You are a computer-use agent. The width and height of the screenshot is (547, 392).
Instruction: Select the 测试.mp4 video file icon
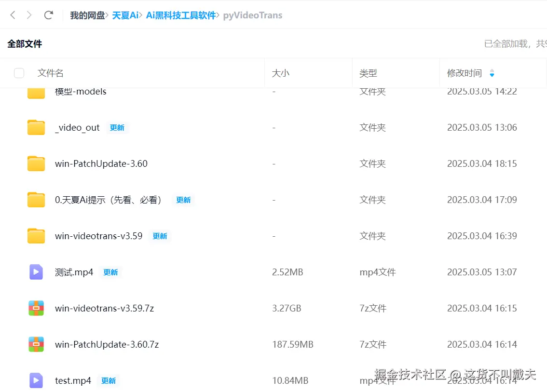pos(36,272)
